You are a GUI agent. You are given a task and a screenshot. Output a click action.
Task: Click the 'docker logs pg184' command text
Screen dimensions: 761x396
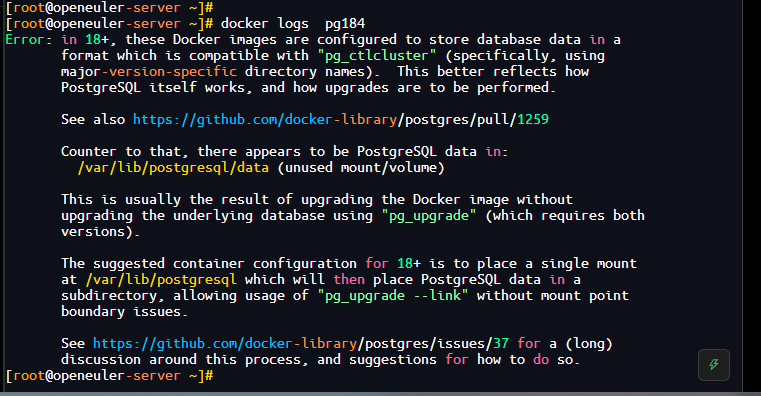[x=293, y=23]
